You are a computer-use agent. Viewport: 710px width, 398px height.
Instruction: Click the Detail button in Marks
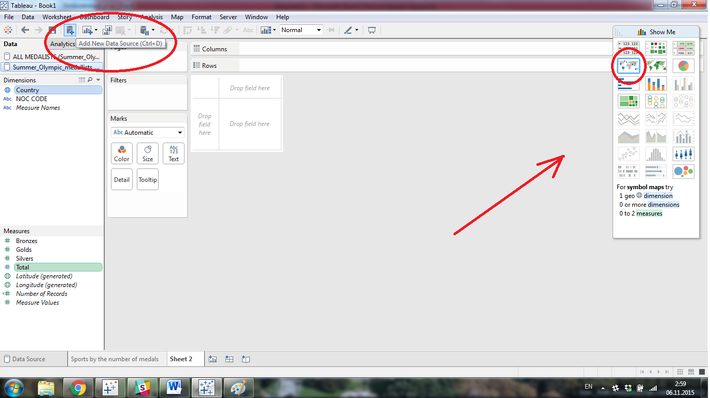[121, 180]
